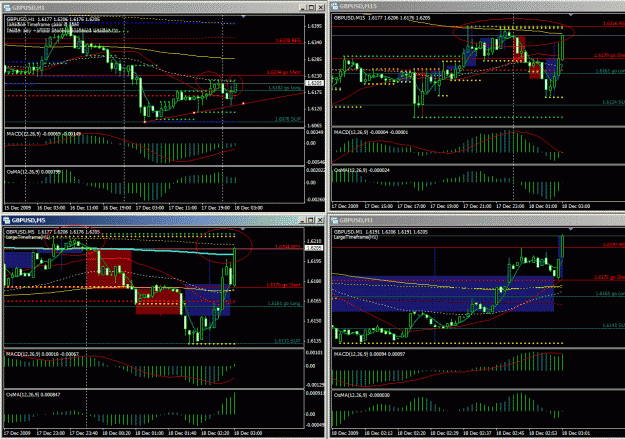Viewport: 625px width, 439px height.
Task: Close the GBPUSD,M5 chart window
Action: (x=320, y=220)
